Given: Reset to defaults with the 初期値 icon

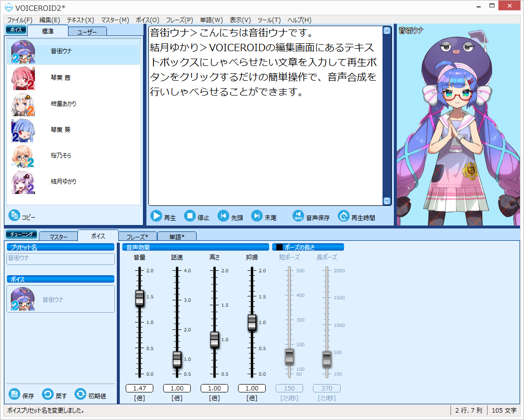Looking at the screenshot, I should tap(80, 394).
